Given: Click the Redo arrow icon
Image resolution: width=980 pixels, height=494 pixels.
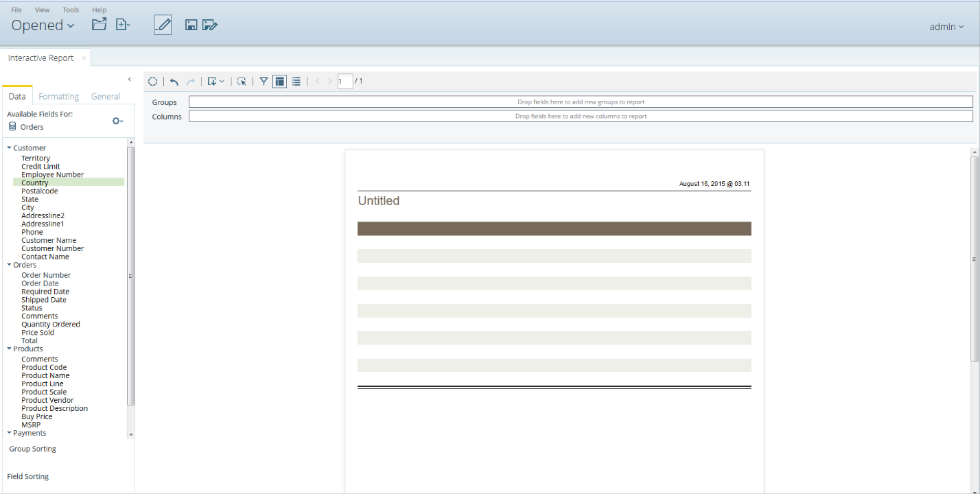Looking at the screenshot, I should [x=191, y=82].
